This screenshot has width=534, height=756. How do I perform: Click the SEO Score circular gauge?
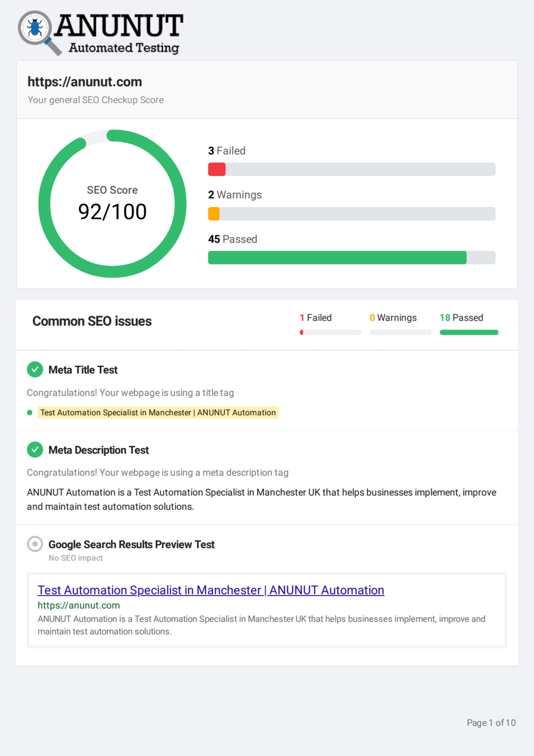pyautogui.click(x=112, y=204)
